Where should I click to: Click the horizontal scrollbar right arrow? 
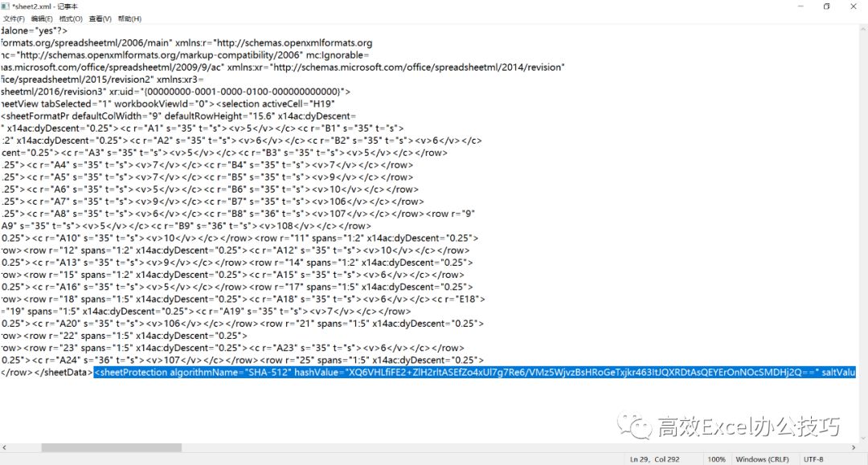[852, 447]
